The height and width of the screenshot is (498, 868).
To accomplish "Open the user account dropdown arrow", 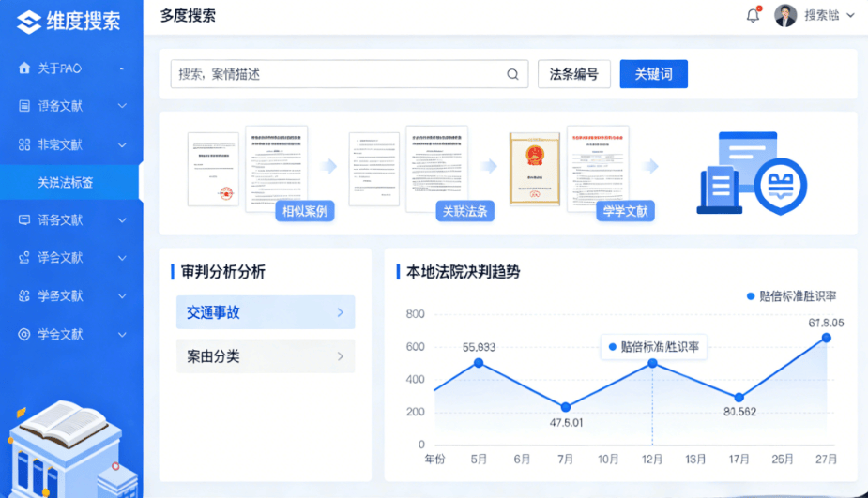I will (x=850, y=15).
